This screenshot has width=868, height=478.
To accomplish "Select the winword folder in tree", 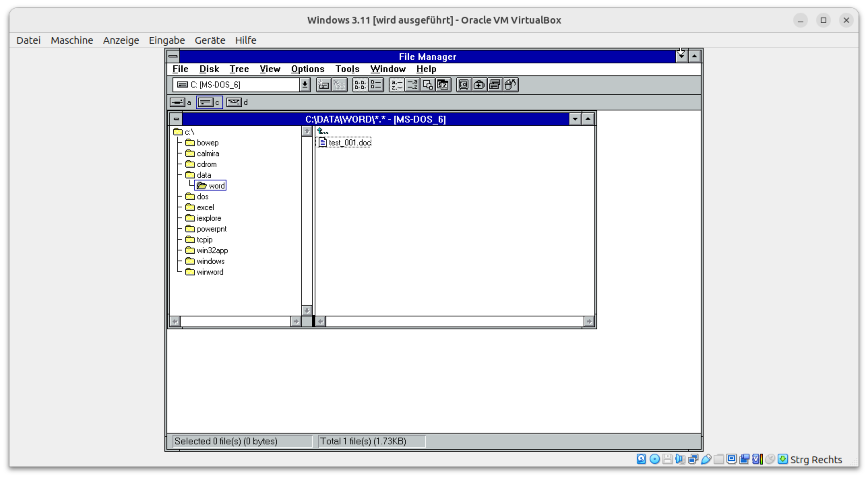I will [x=204, y=272].
